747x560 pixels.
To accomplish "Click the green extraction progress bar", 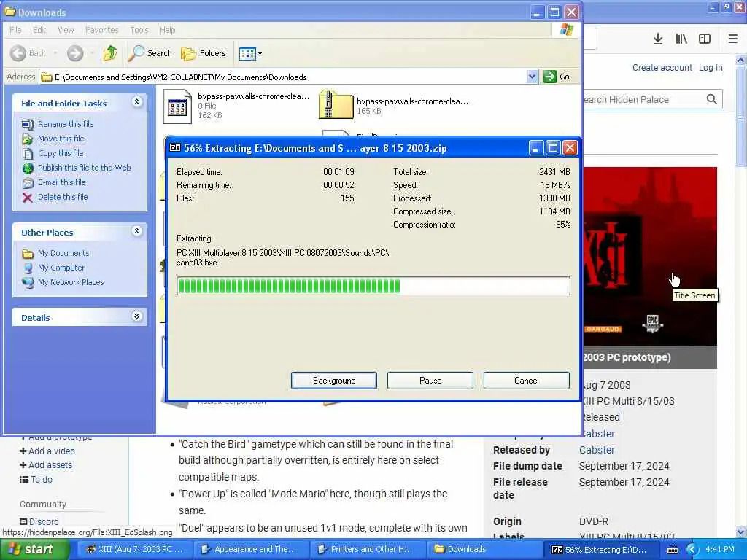I will coord(373,286).
